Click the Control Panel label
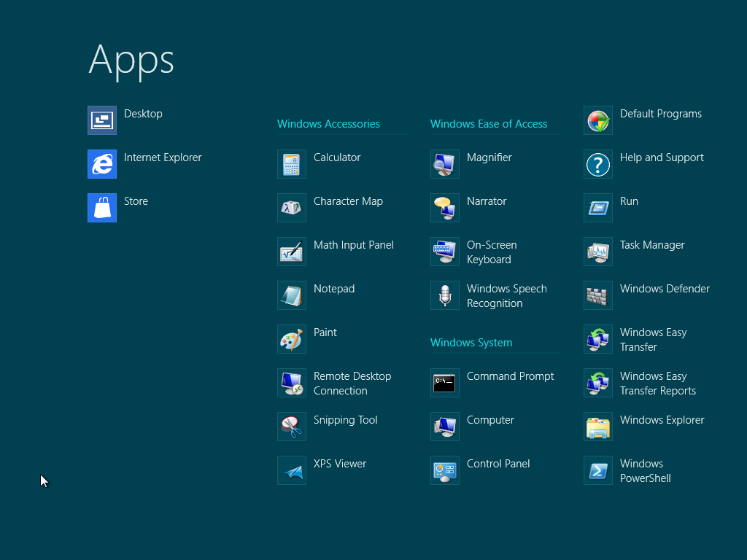The height and width of the screenshot is (560, 747). click(498, 464)
